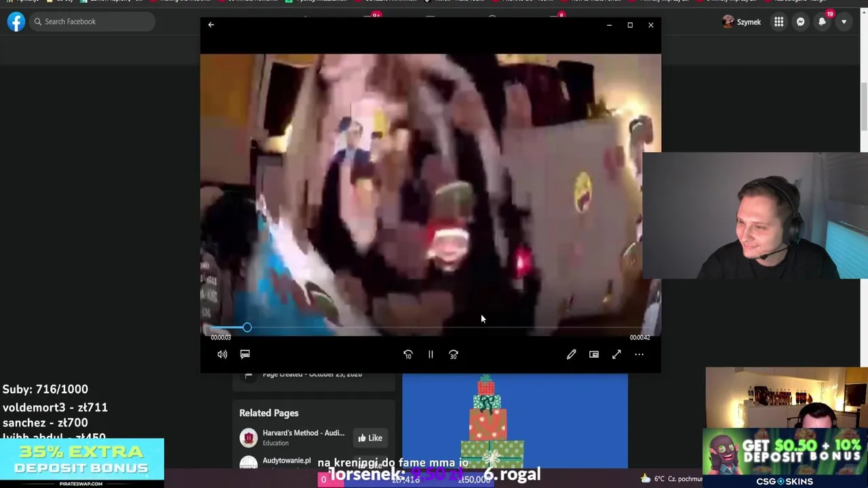Click the video seek slider thumb
868x488 pixels.
pyautogui.click(x=247, y=328)
